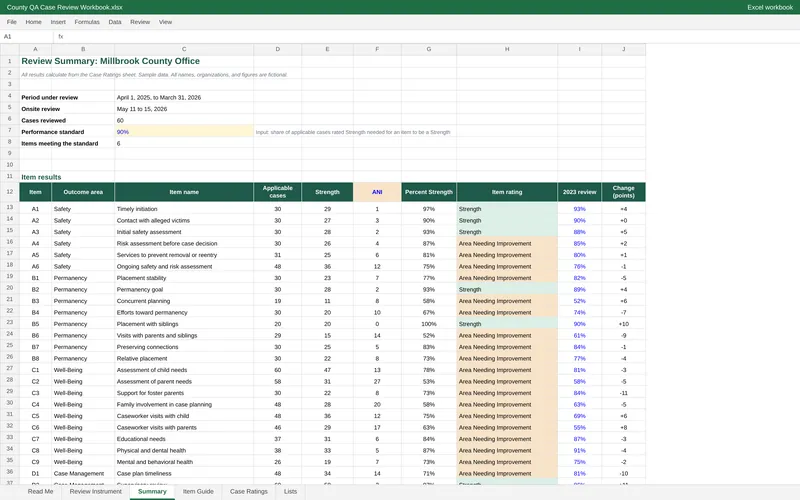Select the 'Placement stability' cell
800x500 pixels.
[x=184, y=278]
